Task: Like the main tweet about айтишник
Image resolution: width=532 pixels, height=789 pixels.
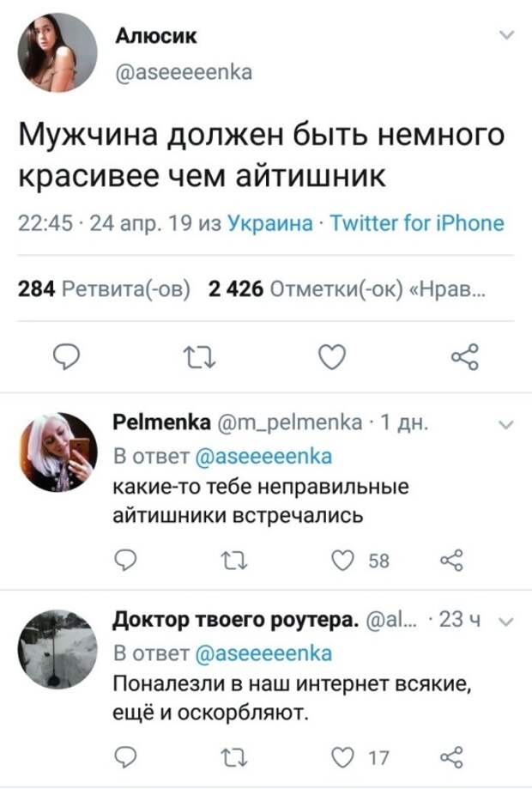Action: (331, 355)
